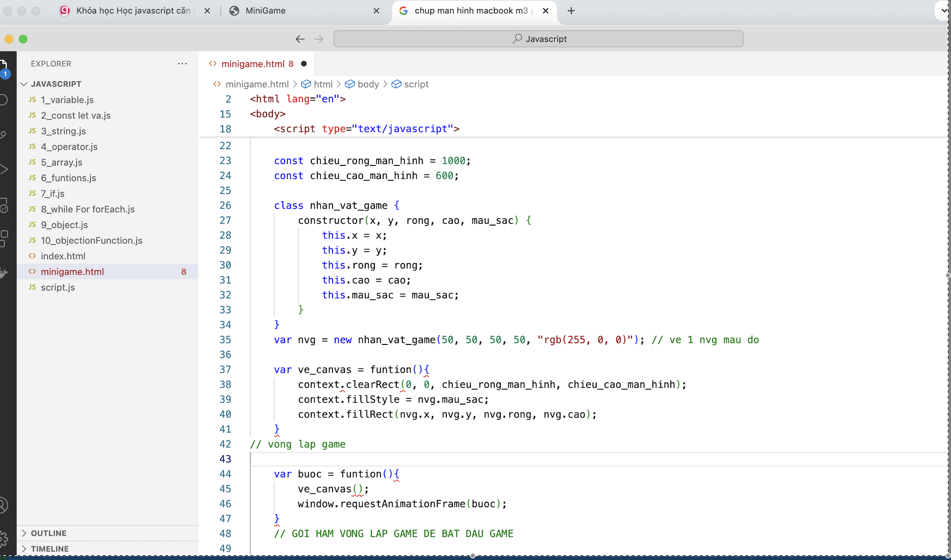This screenshot has height=560, width=951.
Task: Open Explorer views and more actions (…)
Action: point(182,64)
